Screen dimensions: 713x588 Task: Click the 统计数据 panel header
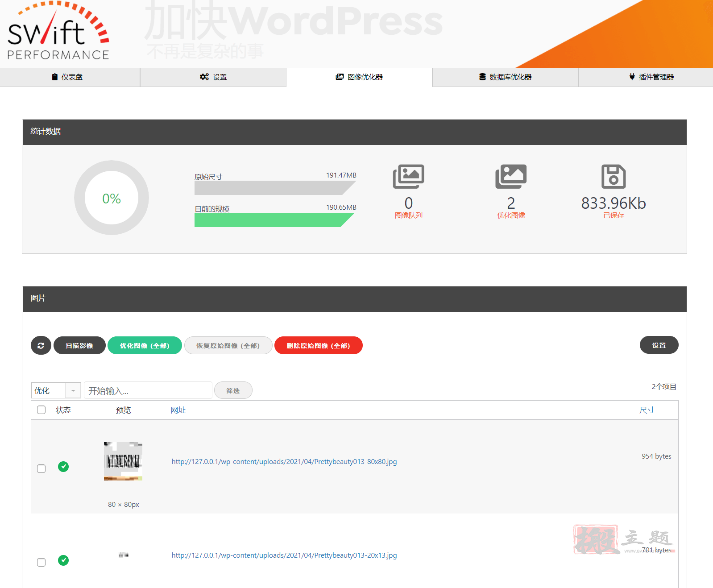click(355, 132)
